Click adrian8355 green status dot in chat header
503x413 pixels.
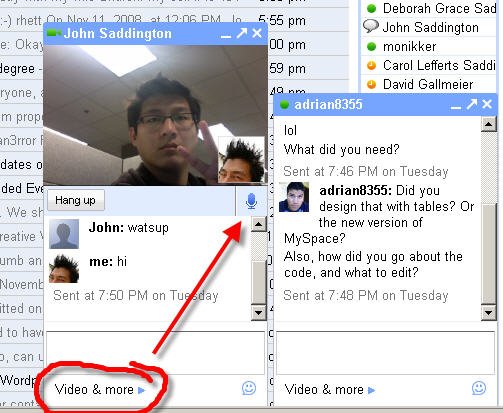(x=284, y=105)
